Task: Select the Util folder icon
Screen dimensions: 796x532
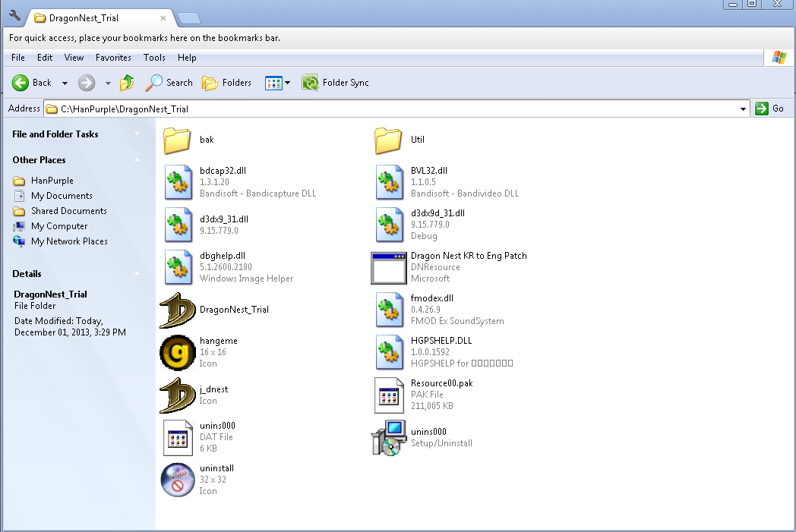Action: [x=388, y=140]
